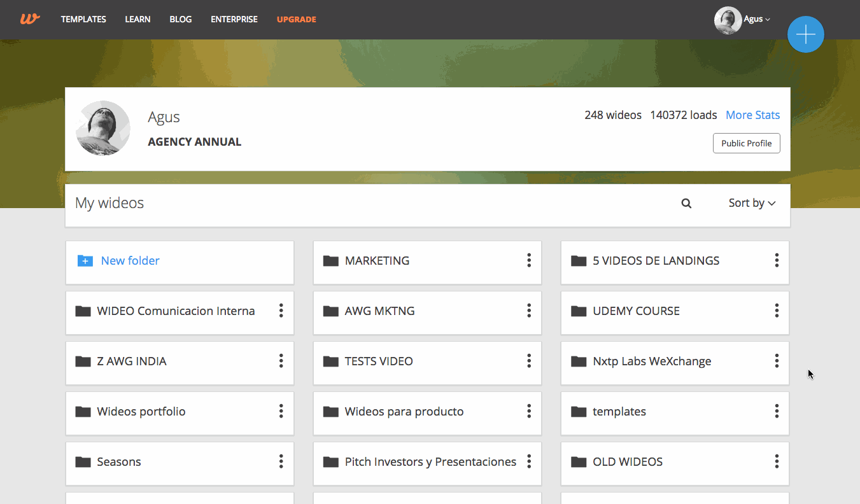Go to TEMPLATES in navigation bar
This screenshot has height=504, width=860.
click(x=83, y=19)
